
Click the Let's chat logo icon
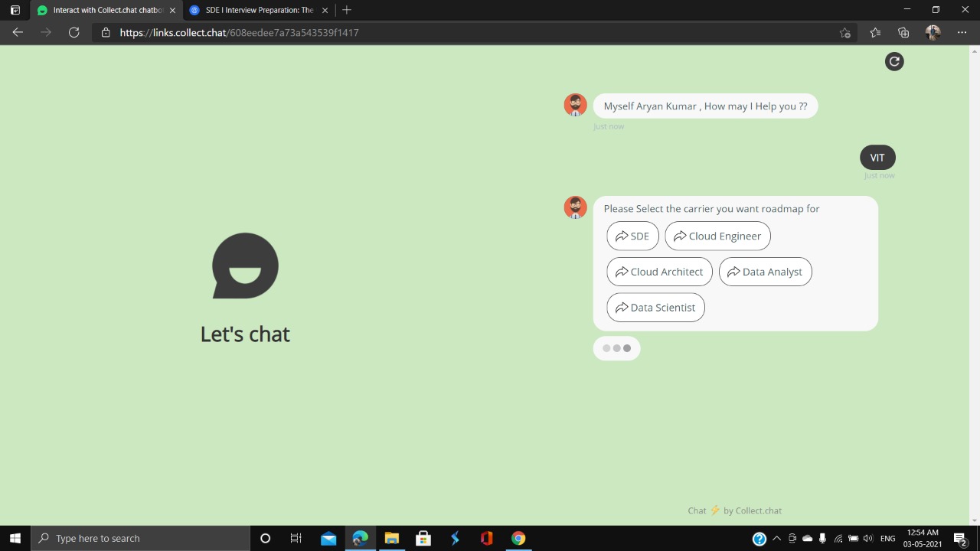245,266
